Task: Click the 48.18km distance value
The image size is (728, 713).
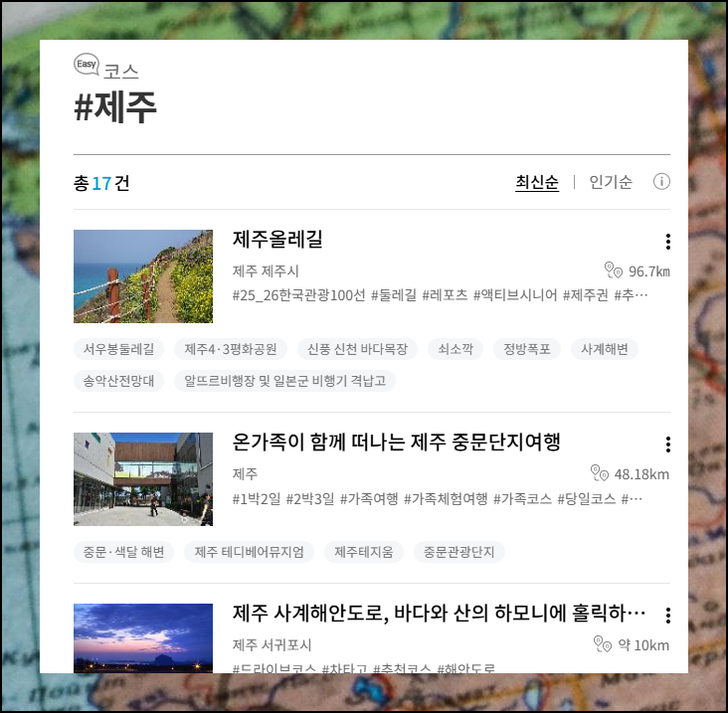Action: tap(641, 474)
